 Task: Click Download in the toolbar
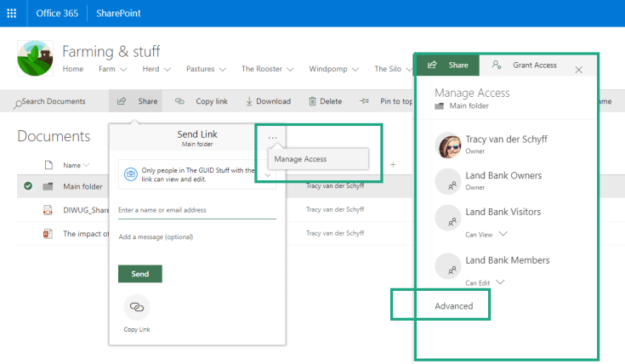point(268,101)
